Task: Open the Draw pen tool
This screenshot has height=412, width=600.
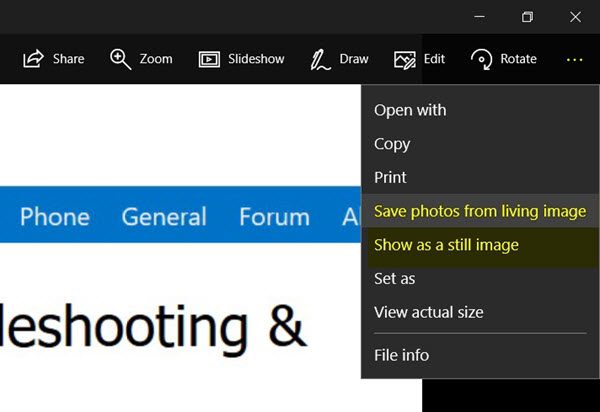Action: click(320, 59)
